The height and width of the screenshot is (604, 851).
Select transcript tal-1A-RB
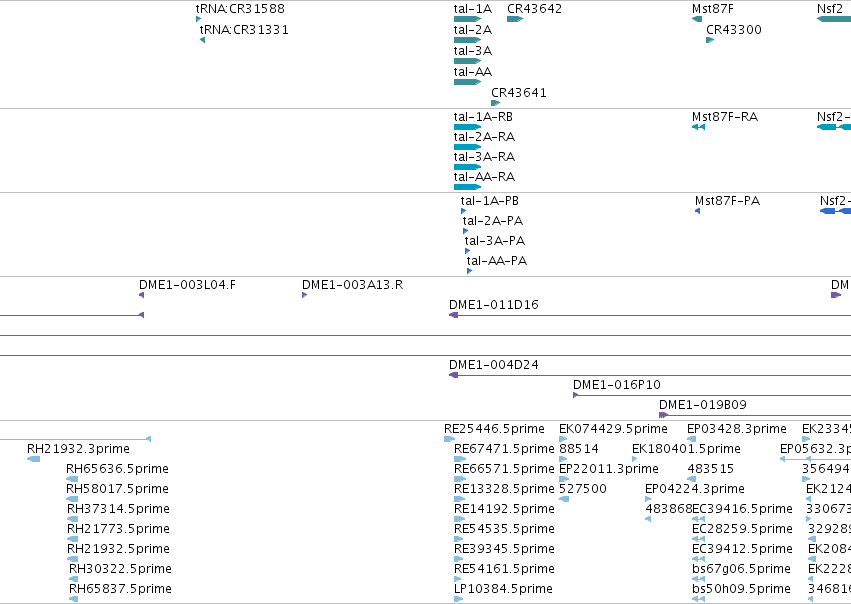(x=467, y=127)
